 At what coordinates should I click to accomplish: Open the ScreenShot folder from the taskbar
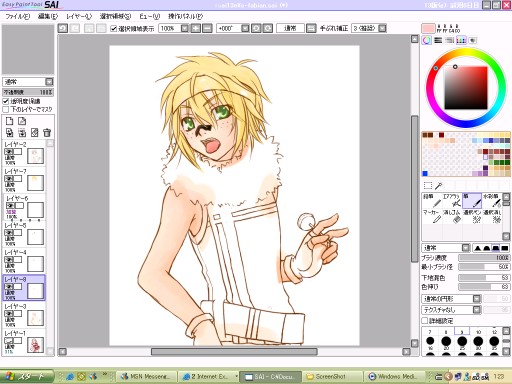331,377
